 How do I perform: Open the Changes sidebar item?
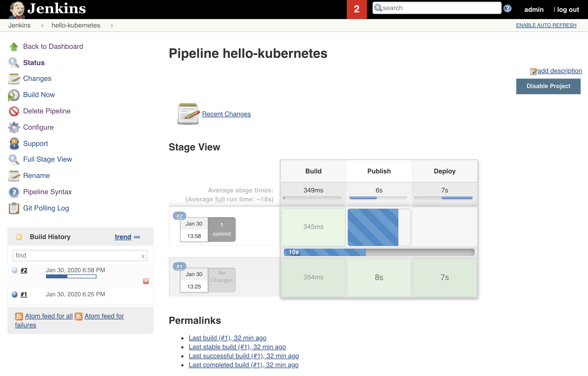coord(37,78)
